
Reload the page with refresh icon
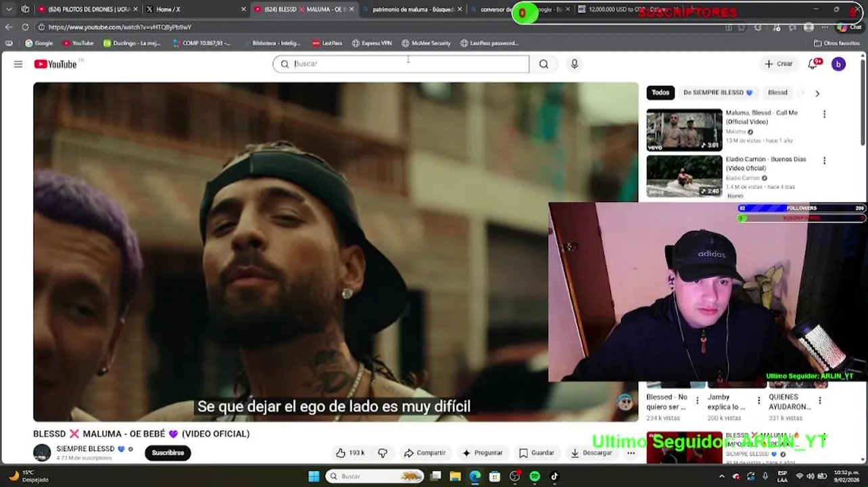tap(26, 27)
